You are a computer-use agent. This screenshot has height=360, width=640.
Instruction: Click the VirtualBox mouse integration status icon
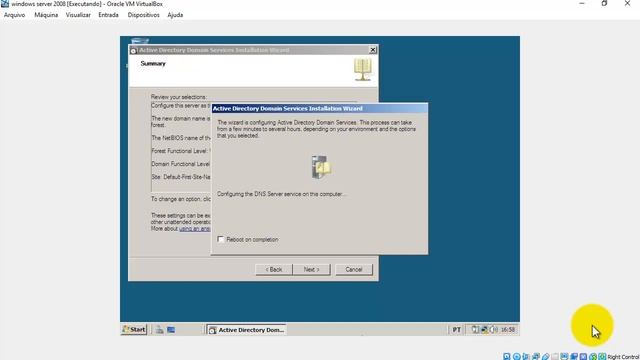(x=593, y=356)
